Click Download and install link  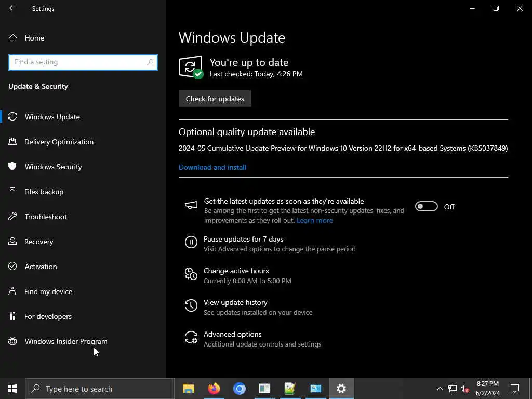click(212, 167)
